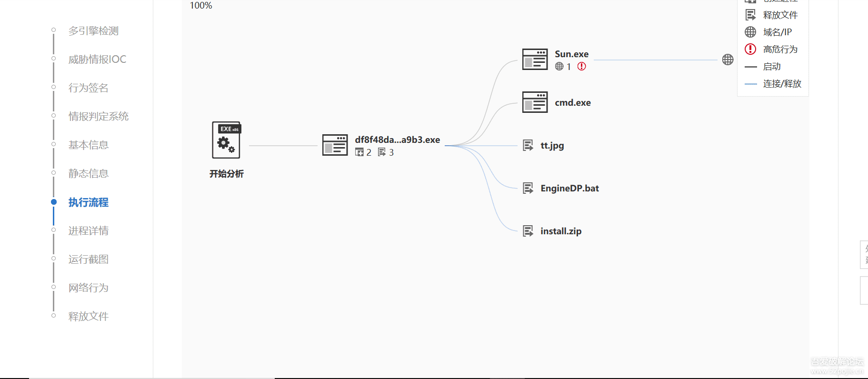Select the tt.jpg file label
868x379 pixels.
[x=552, y=146]
